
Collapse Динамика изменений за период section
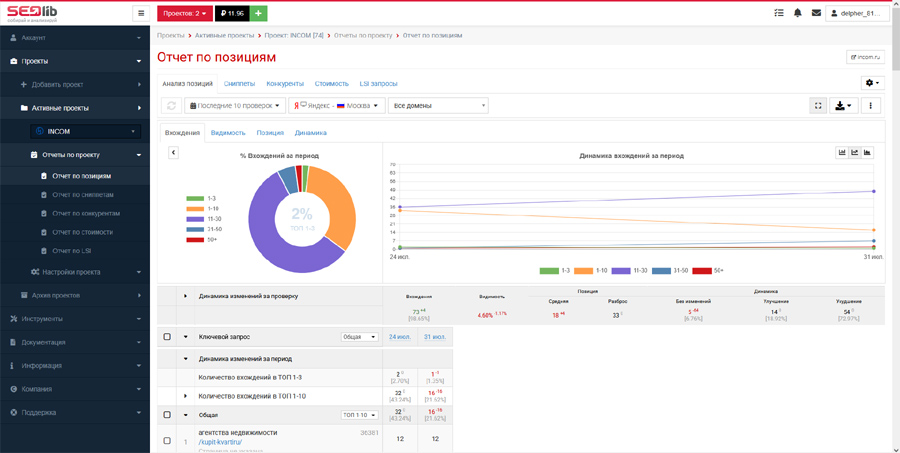point(185,359)
